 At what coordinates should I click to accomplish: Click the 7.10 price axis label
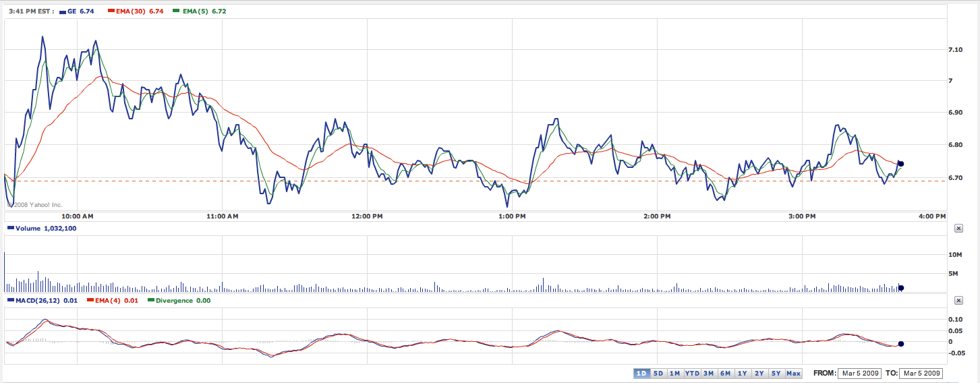point(955,50)
